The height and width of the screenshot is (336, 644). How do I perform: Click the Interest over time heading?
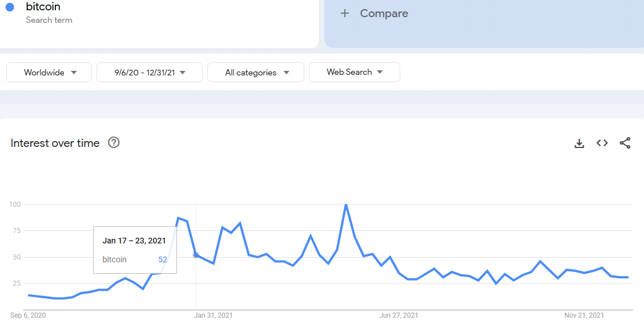click(x=55, y=143)
